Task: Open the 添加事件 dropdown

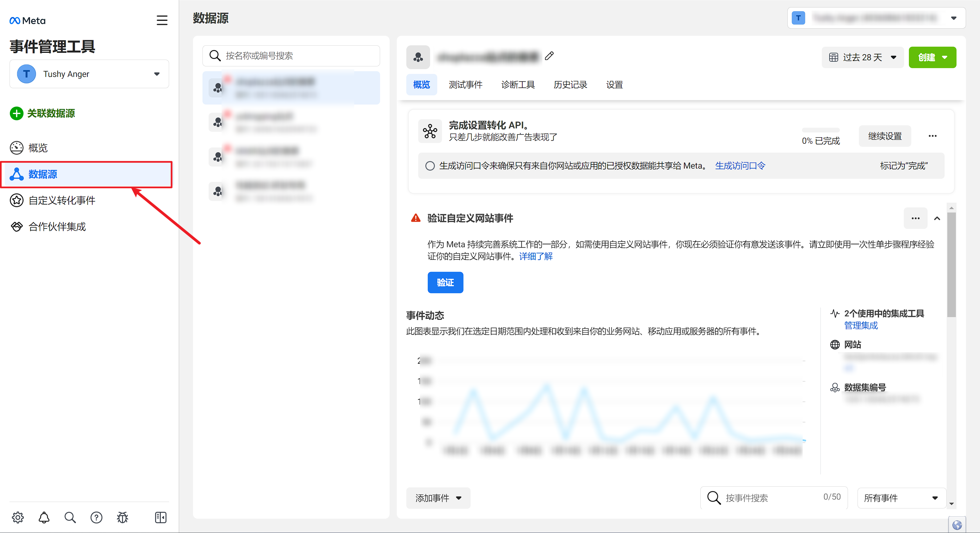Action: pyautogui.click(x=438, y=498)
